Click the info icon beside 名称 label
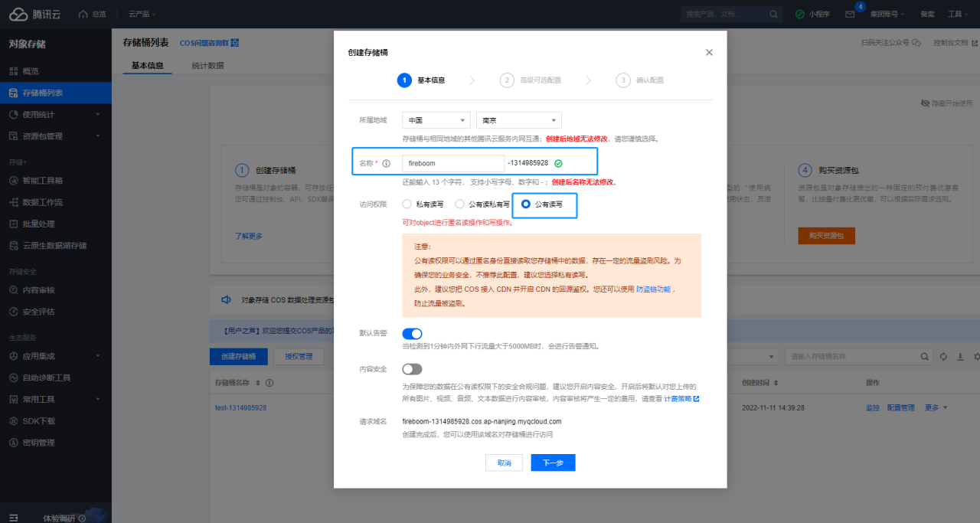The width and height of the screenshot is (980, 523). point(387,163)
